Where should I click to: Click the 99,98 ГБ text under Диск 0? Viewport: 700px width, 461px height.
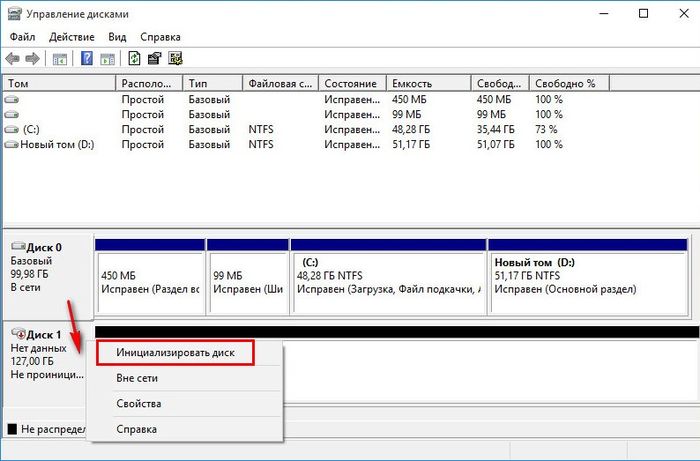coord(29,274)
